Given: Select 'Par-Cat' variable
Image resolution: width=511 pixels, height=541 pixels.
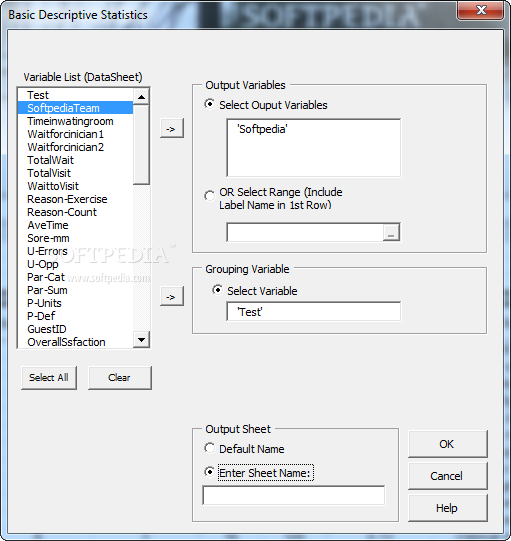Looking at the screenshot, I should click(x=75, y=277).
